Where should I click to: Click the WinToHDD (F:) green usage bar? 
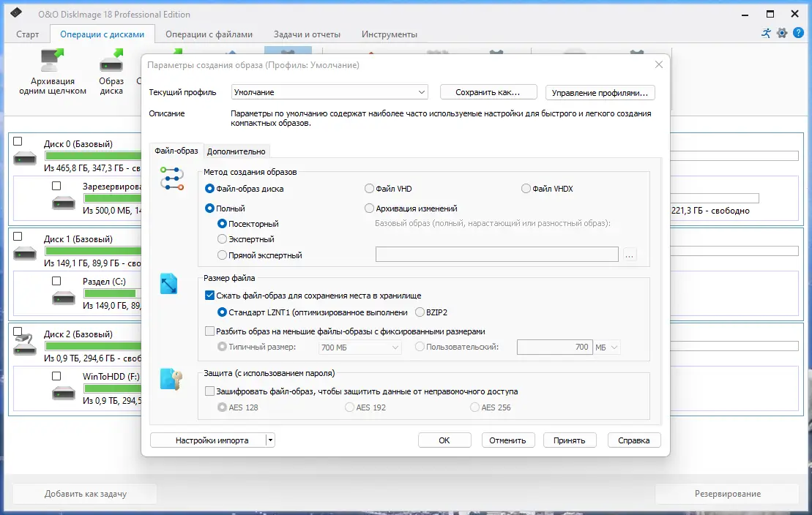(112, 388)
